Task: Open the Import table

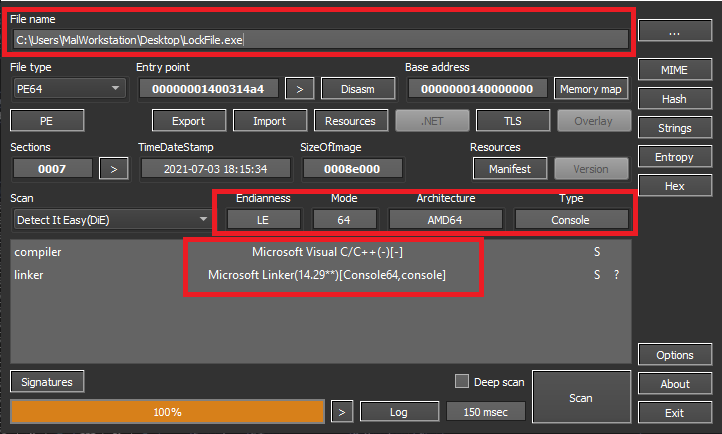Action: pos(269,121)
